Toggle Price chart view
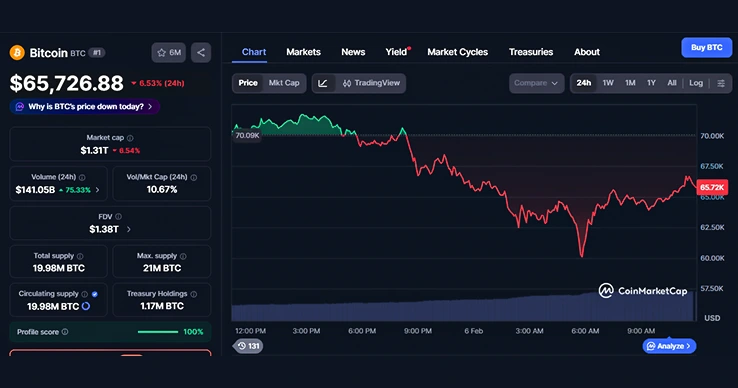This screenshot has width=738, height=388. 248,83
